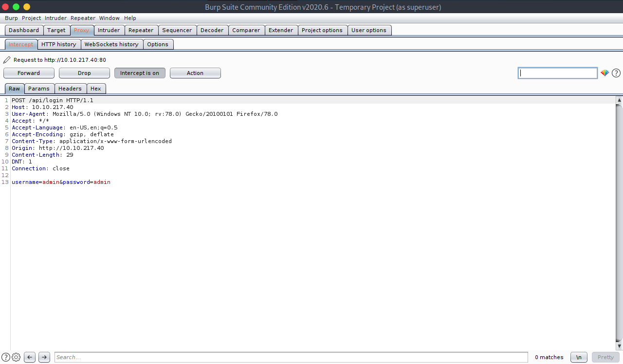623x364 pixels.
Task: Select the Intercept sub-tab
Action: tap(21, 44)
